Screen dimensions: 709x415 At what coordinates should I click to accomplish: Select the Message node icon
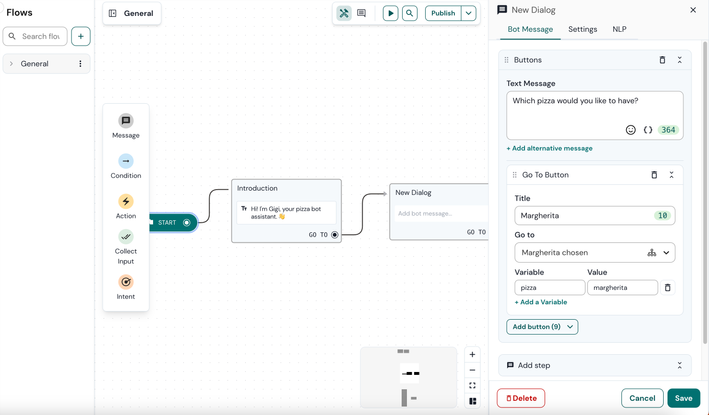[126, 121]
